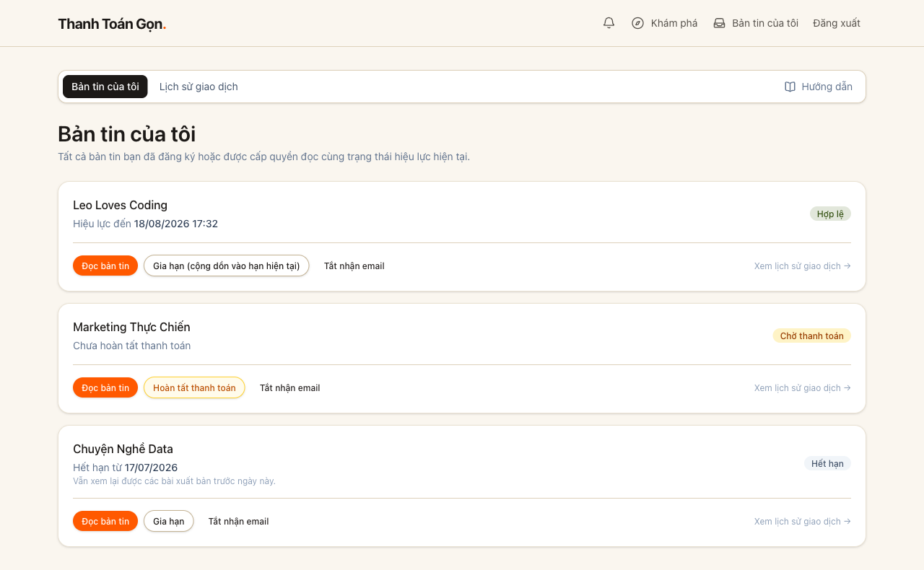The height and width of the screenshot is (570, 924).
Task: Open the Hướng dẫn guide link
Action: tap(819, 87)
